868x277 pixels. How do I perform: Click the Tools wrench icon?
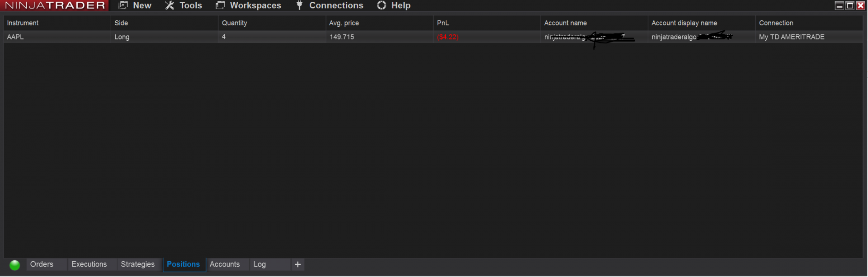point(170,5)
